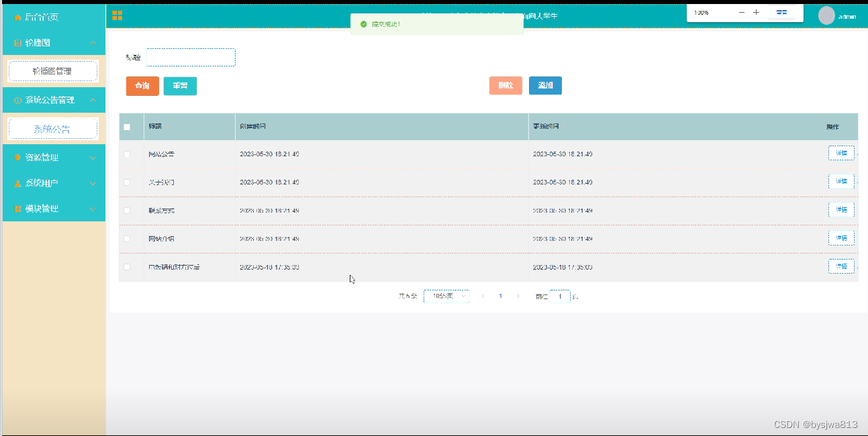
Task: Open the page size dropdown
Action: click(x=446, y=296)
